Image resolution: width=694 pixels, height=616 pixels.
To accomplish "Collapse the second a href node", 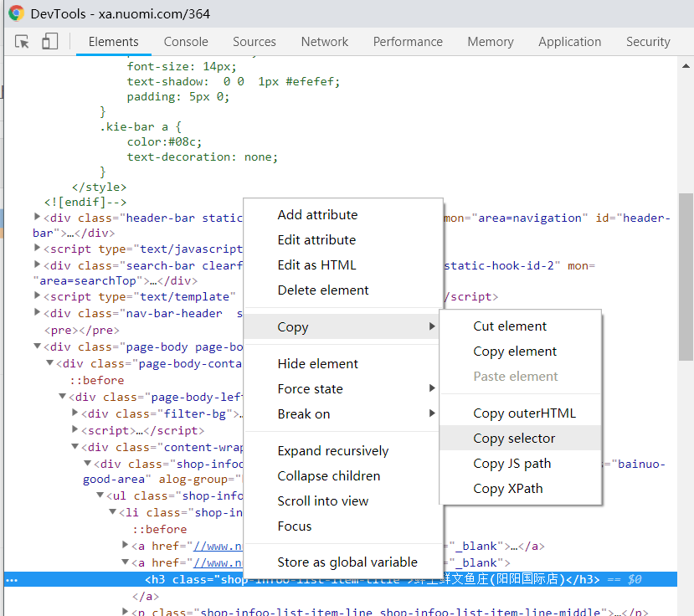I will tap(126, 562).
